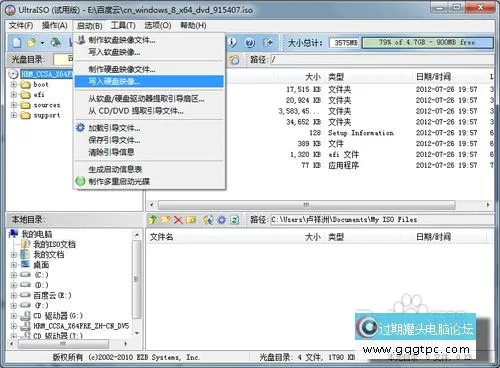Choose 写入软盘映像 from menu
Image resolution: width=500 pixels, height=368 pixels.
pyautogui.click(x=149, y=52)
